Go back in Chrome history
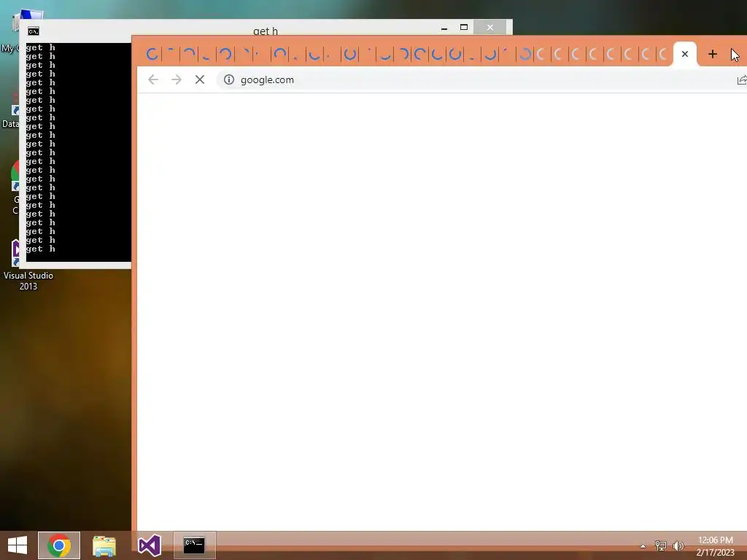 [153, 79]
